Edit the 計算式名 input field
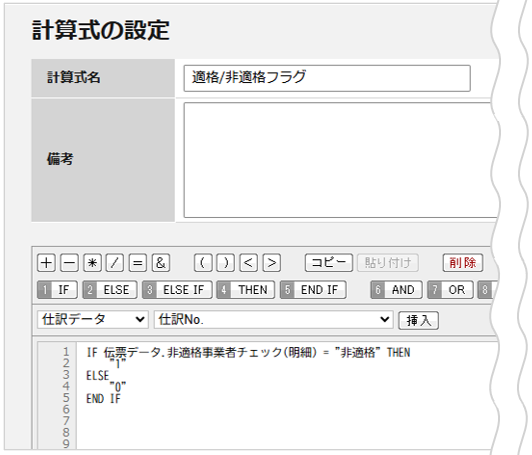Viewport: 532px width, 455px height. tap(327, 78)
